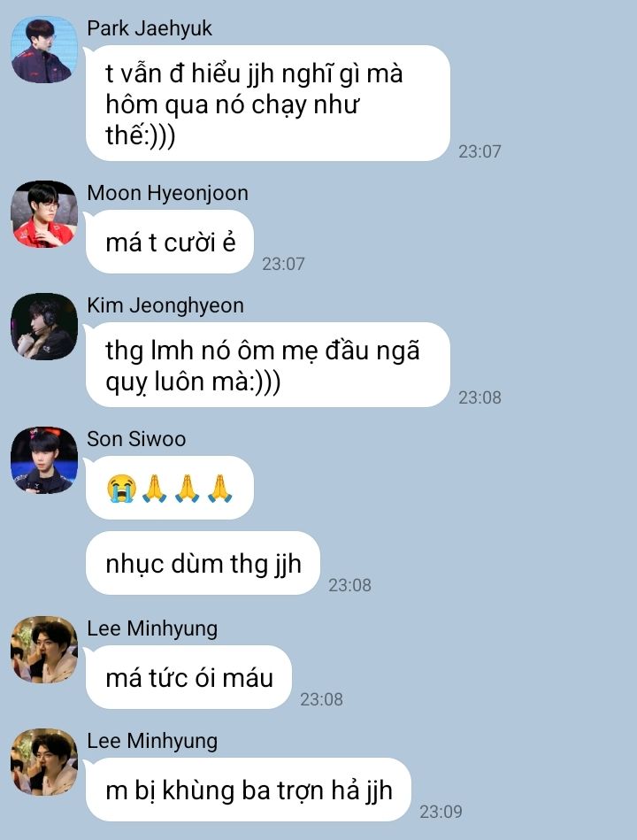Tap Moon Hyeonjoon's profile picture
The width and height of the screenshot is (637, 840).
pyautogui.click(x=44, y=214)
